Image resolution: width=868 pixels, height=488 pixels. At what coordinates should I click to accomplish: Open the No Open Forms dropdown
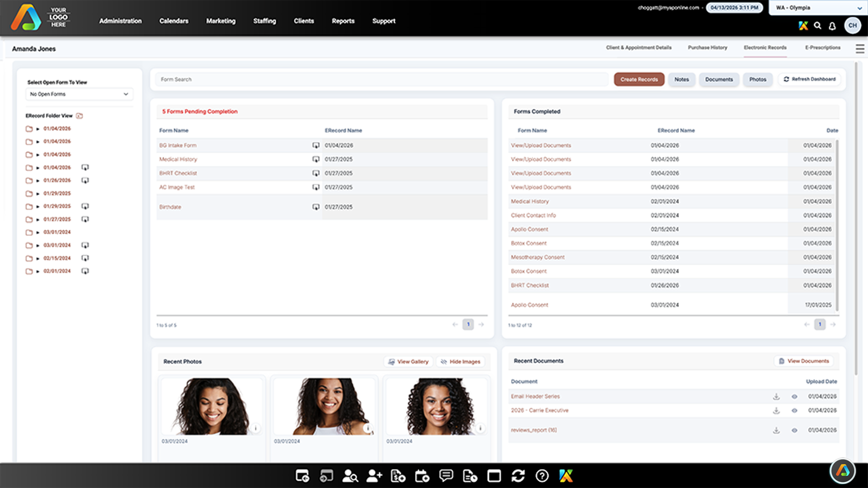[x=79, y=94]
